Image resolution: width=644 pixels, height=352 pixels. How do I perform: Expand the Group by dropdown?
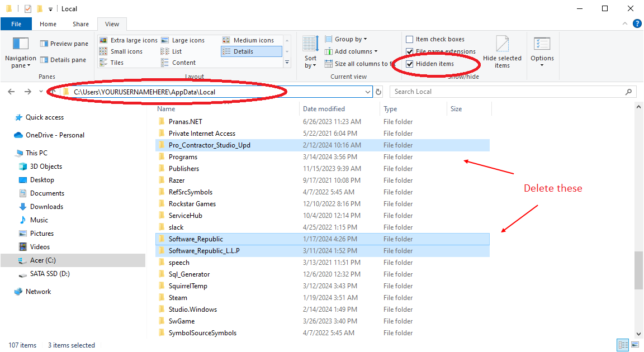pos(351,39)
